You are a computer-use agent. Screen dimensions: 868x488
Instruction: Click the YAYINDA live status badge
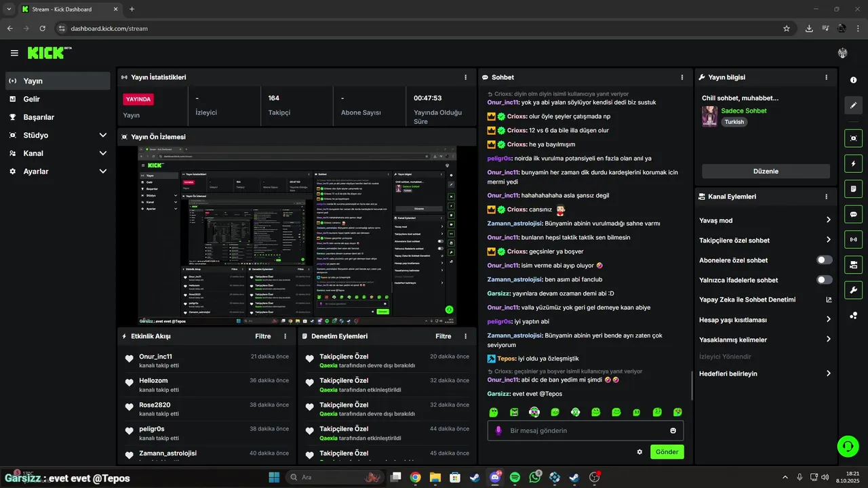point(138,99)
